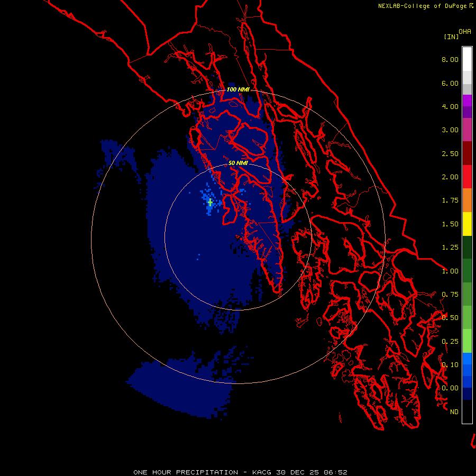Pick the bright red legend swatch
This screenshot has height=476, width=476.
tap(467, 177)
